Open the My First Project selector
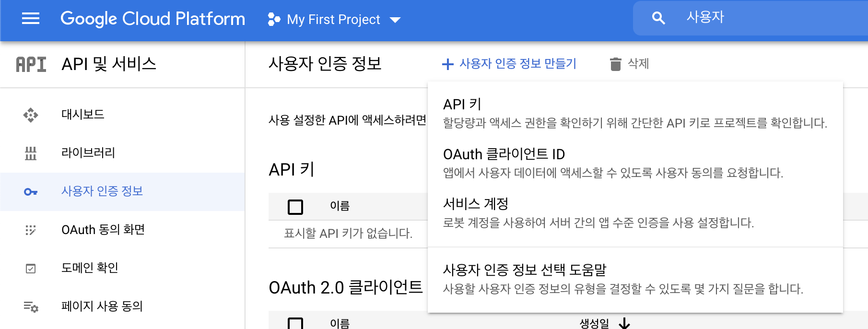The height and width of the screenshot is (329, 868). tap(334, 19)
